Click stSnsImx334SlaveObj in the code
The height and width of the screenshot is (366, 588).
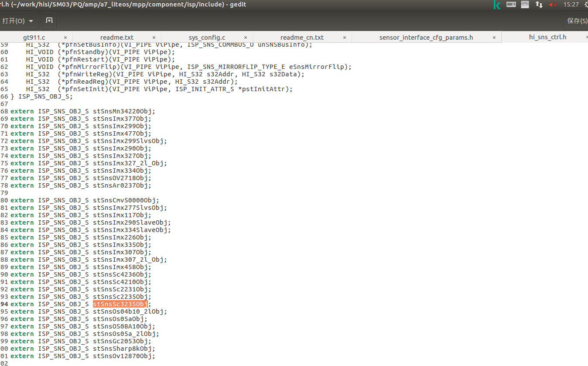pyautogui.click(x=130, y=230)
